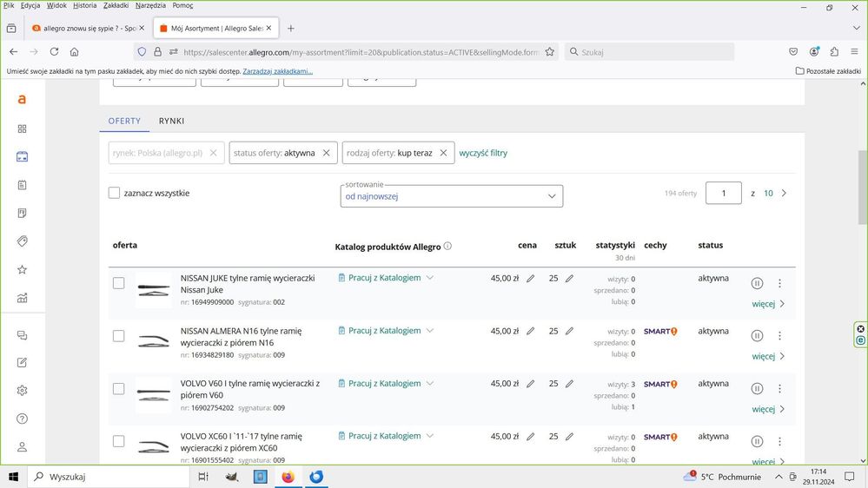868x488 pixels.
Task: Switch to the OFERTY tab
Action: 124,121
